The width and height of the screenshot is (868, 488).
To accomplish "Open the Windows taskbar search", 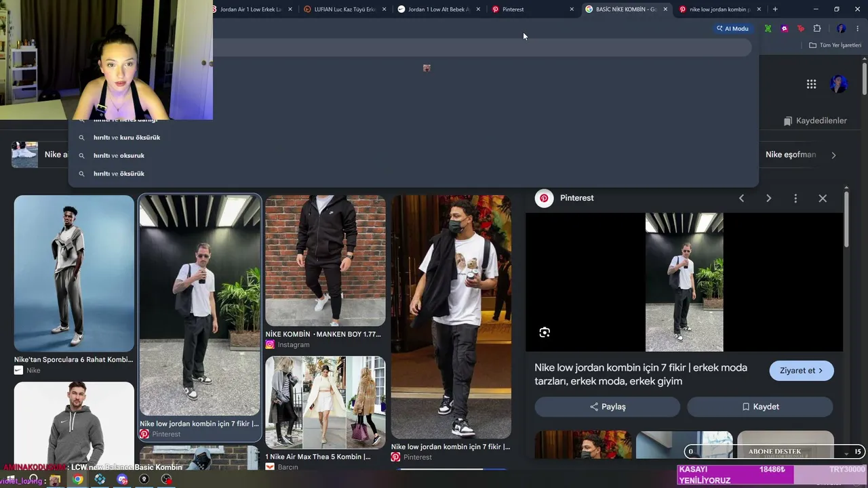I will coord(33,480).
